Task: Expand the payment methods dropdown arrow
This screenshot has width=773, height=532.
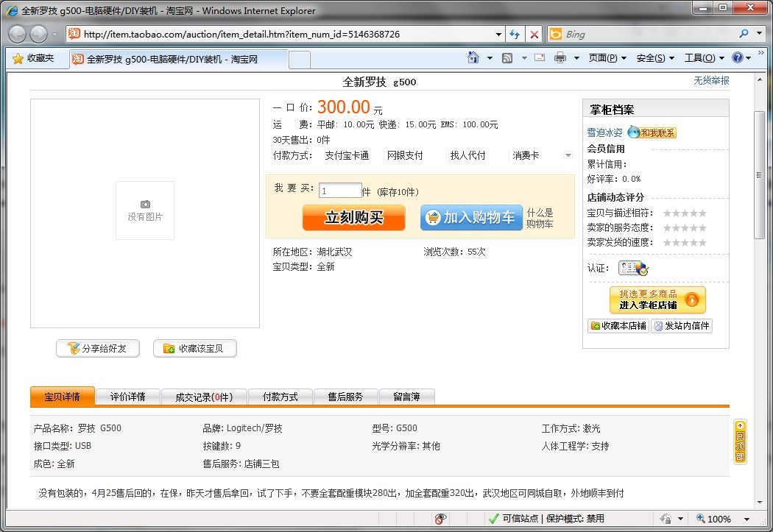Action: click(x=568, y=155)
